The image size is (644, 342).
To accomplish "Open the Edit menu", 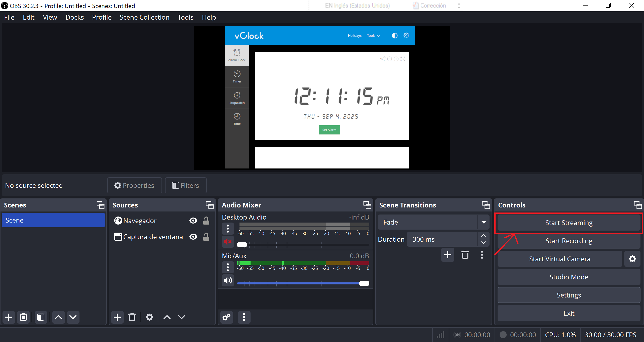I will point(29,17).
